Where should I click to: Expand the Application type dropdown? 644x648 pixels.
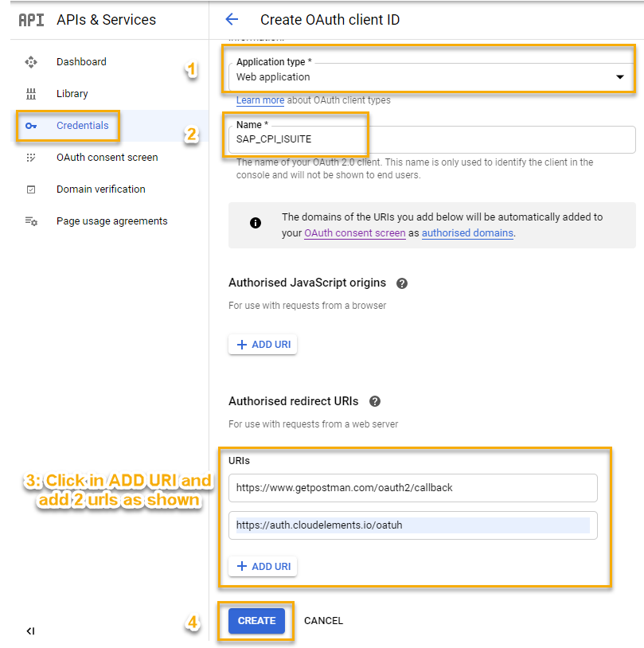pos(431,77)
